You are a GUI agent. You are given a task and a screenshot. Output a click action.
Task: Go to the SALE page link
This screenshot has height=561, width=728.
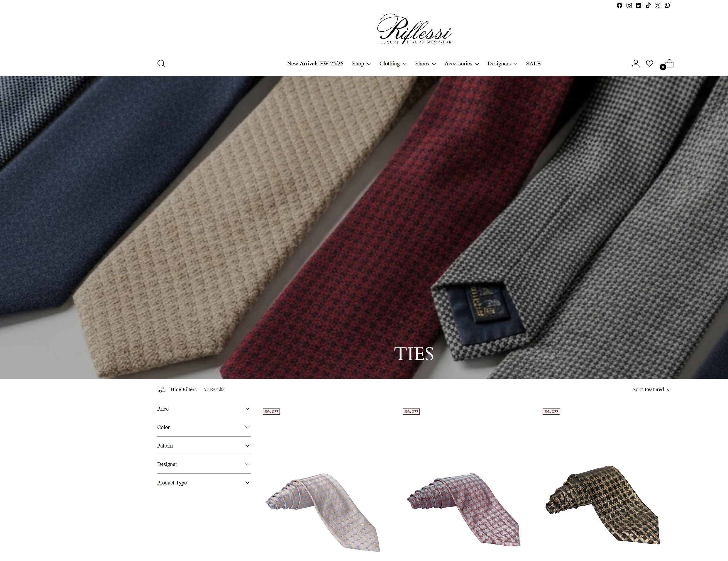tap(533, 63)
